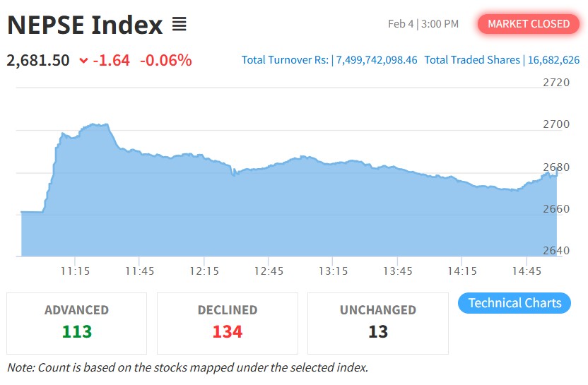
Task: Click the index value 2,681.50
Action: pos(38,60)
